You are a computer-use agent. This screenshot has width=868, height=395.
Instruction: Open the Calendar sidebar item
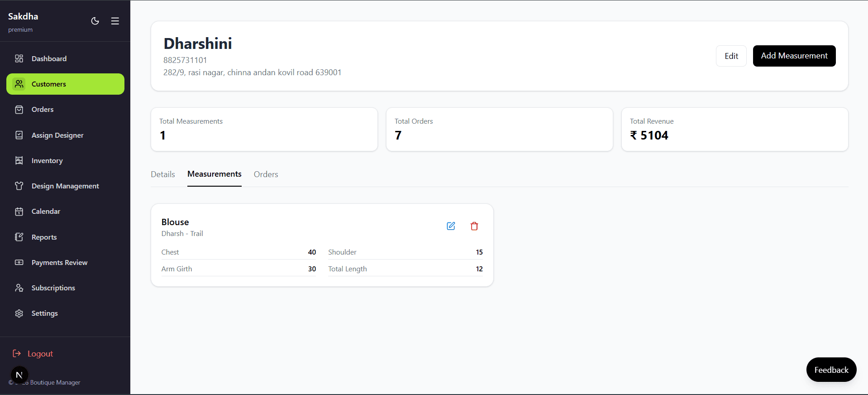(x=65, y=212)
